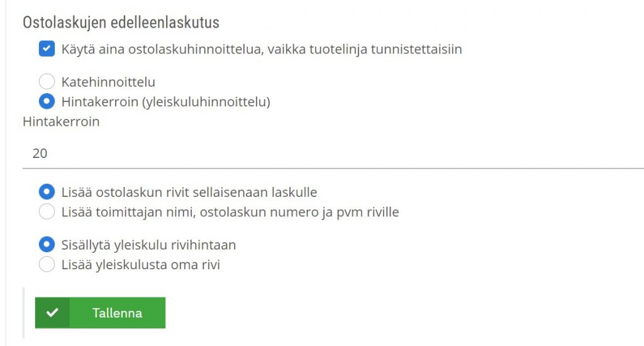This screenshot has height=346, width=644.
Task: Click the blue tick inside the checked checkbox
Action: coord(47,48)
